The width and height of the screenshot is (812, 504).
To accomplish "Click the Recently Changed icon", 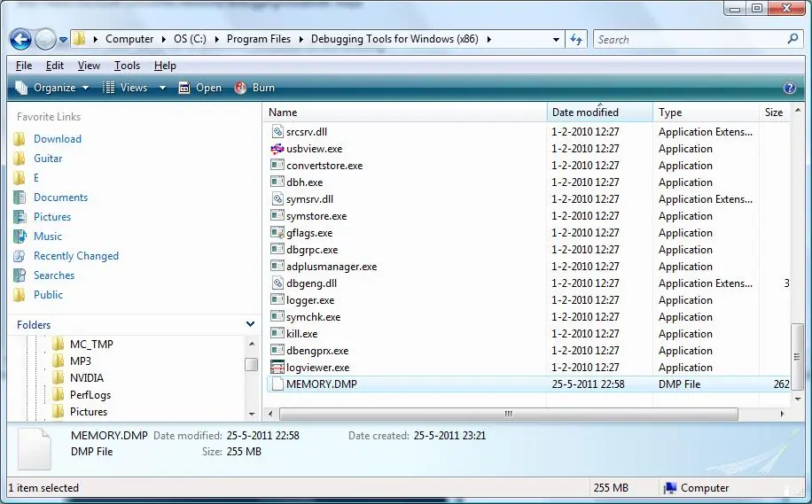I will pyautogui.click(x=20, y=256).
